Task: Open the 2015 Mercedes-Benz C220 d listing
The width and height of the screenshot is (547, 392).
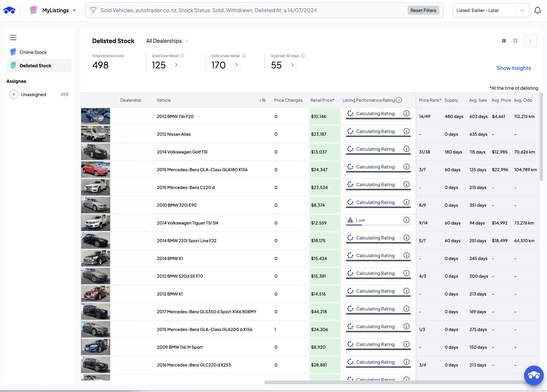Action: coord(186,187)
